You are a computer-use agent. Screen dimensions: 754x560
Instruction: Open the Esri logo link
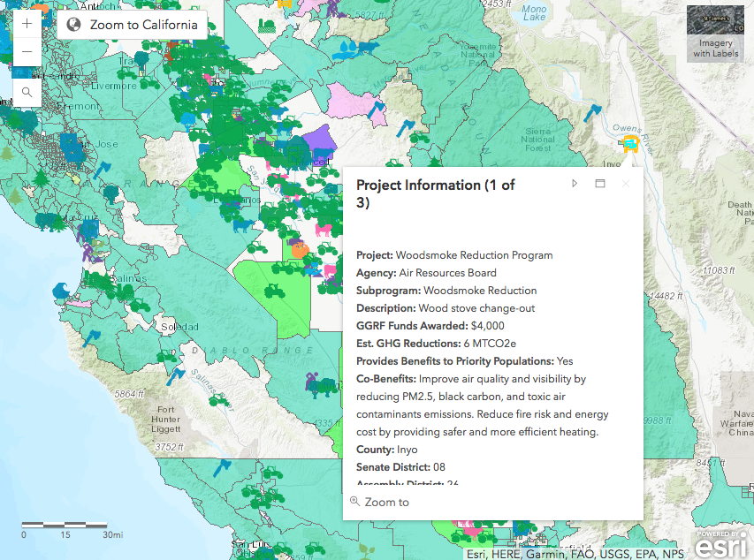(714, 543)
